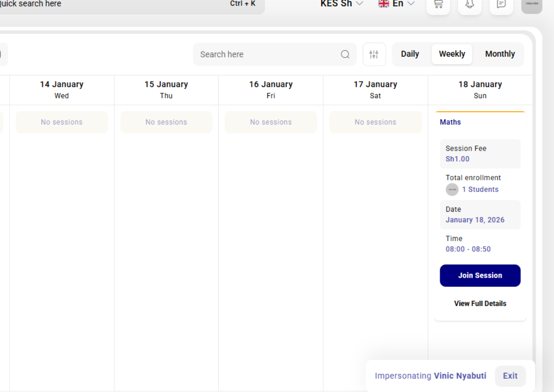
Task: Click the Maths session title
Action: [x=450, y=122]
